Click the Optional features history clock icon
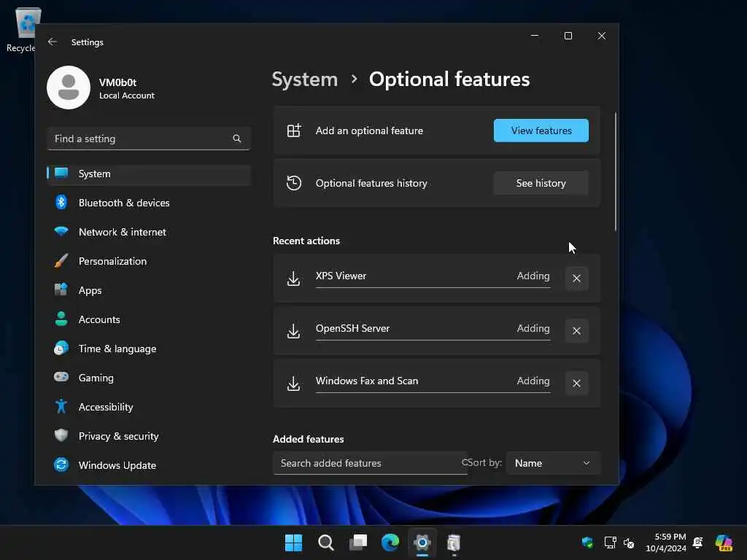The height and width of the screenshot is (560, 747). [294, 183]
